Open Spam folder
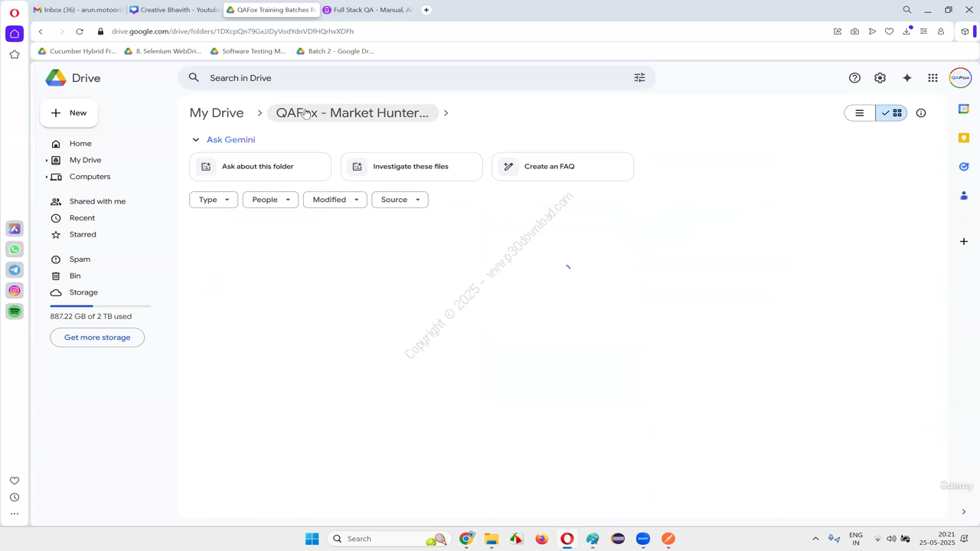Viewport: 980px width, 551px height. tap(80, 259)
